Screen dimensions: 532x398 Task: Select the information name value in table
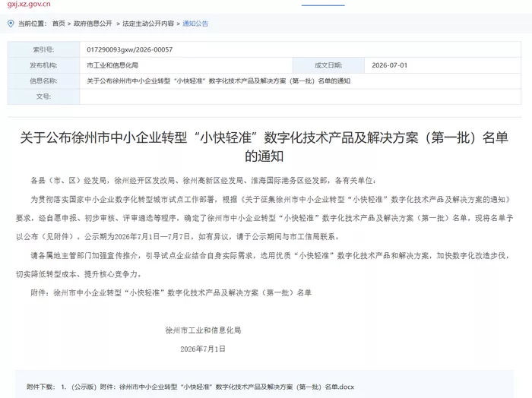pos(219,81)
